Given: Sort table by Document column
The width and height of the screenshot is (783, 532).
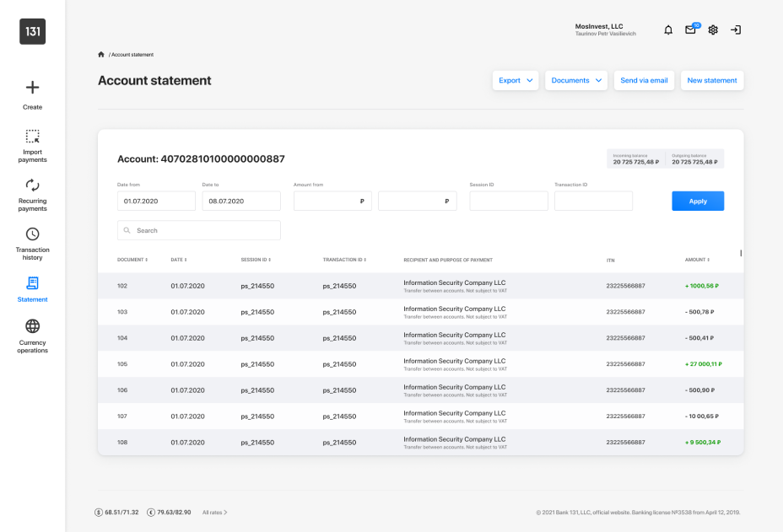Looking at the screenshot, I should 132,260.
